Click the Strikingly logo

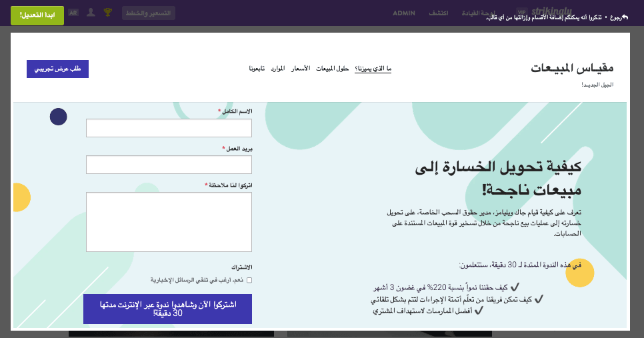pos(551,11)
